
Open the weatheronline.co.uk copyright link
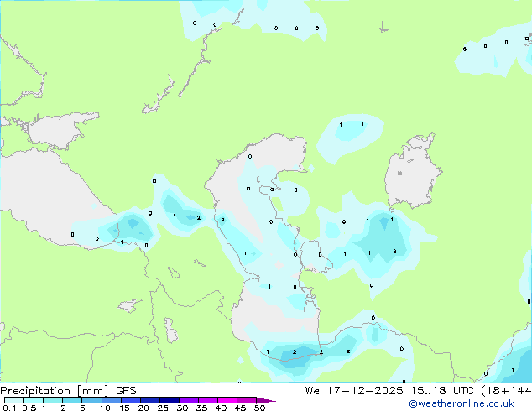(x=461, y=403)
